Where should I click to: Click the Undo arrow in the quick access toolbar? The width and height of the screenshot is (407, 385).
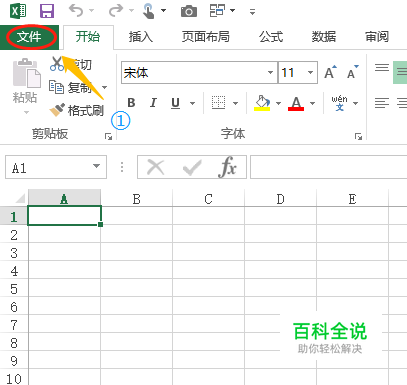[76, 11]
